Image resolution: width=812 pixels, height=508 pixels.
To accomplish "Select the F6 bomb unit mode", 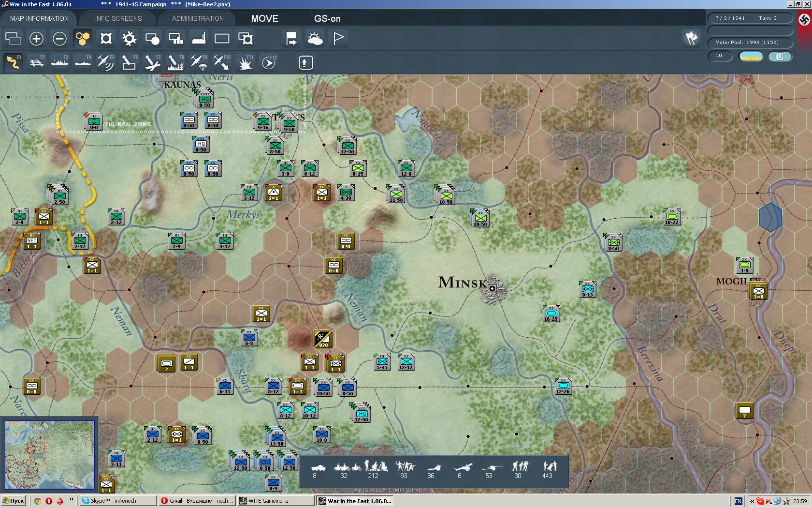I will click(x=129, y=62).
